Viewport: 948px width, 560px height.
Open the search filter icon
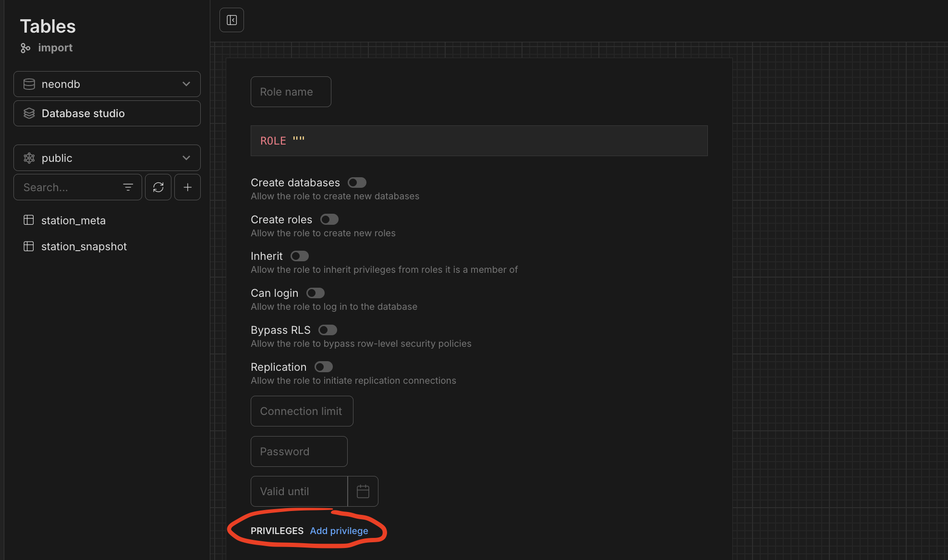128,187
